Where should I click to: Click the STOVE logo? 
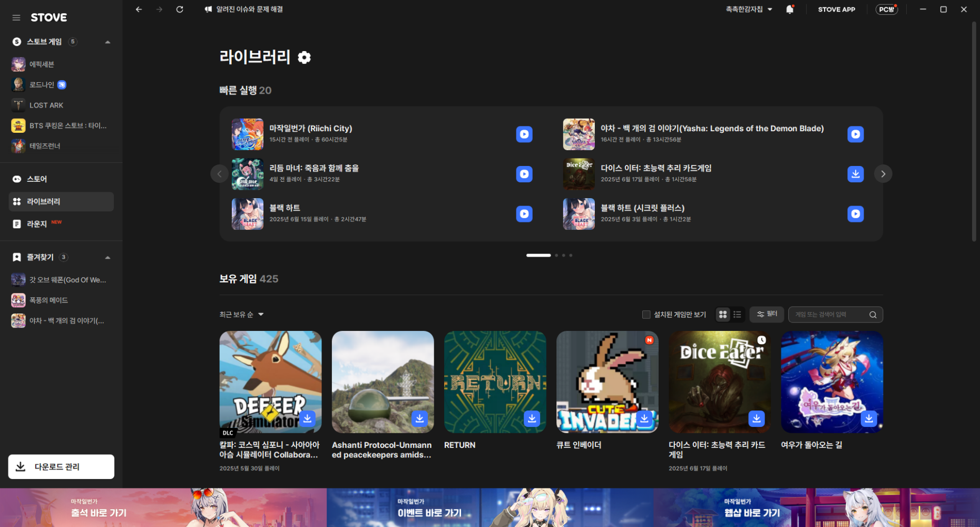(x=48, y=17)
